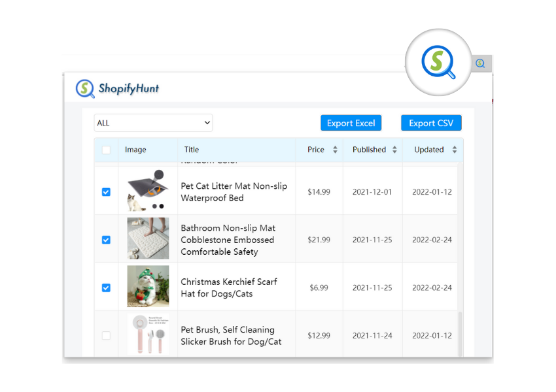Click the Title column header
The width and height of the screenshot is (556, 392).
[x=192, y=150]
